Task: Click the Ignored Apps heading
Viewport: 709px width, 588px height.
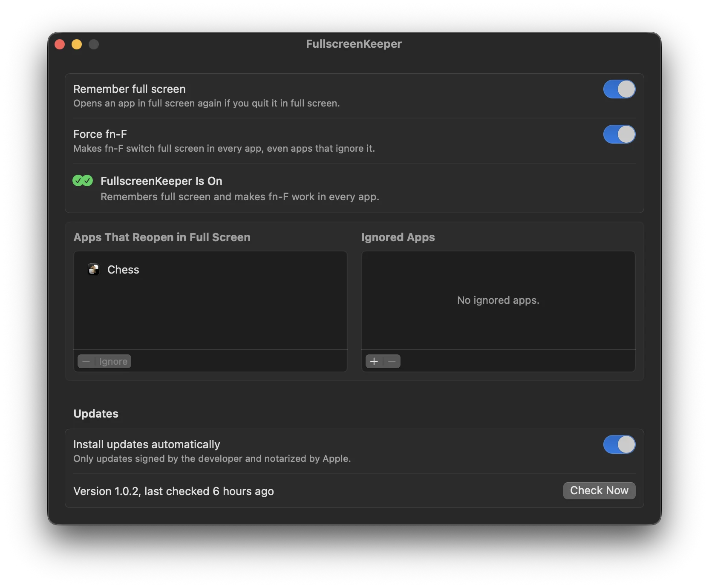Action: point(398,237)
